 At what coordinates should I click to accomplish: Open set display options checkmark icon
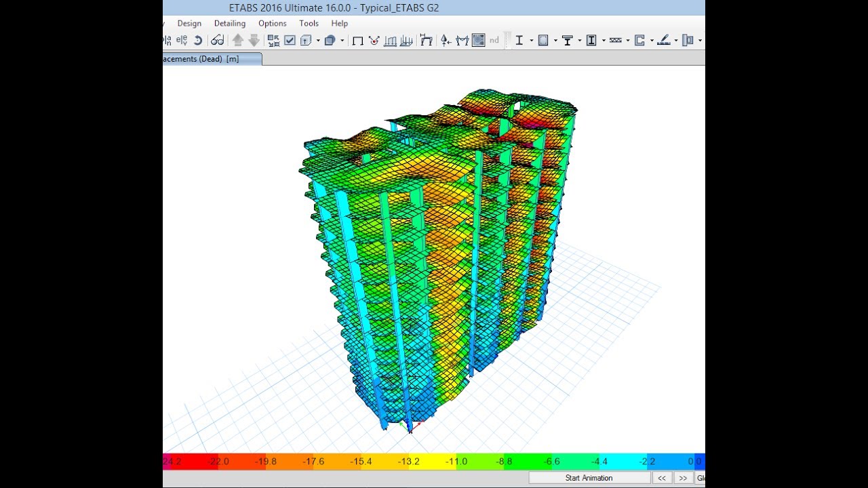[x=290, y=41]
